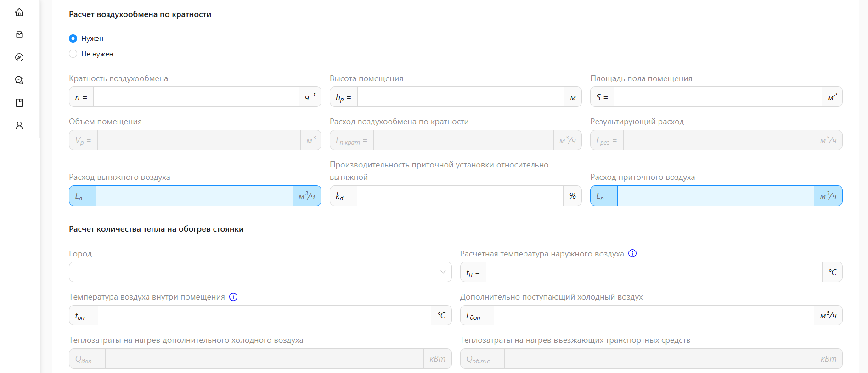
Task: Focus the 'Высота помещения' input field
Action: (461, 97)
